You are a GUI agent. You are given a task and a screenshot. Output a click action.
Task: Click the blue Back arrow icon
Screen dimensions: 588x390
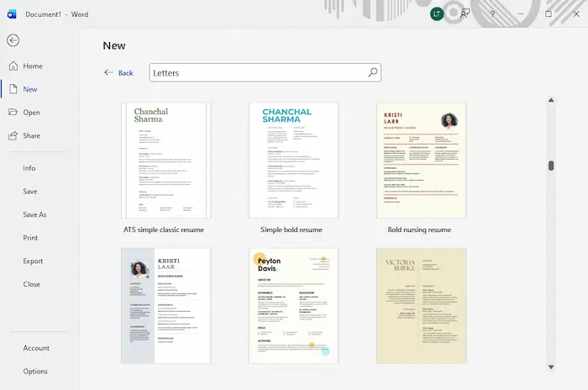coord(108,72)
